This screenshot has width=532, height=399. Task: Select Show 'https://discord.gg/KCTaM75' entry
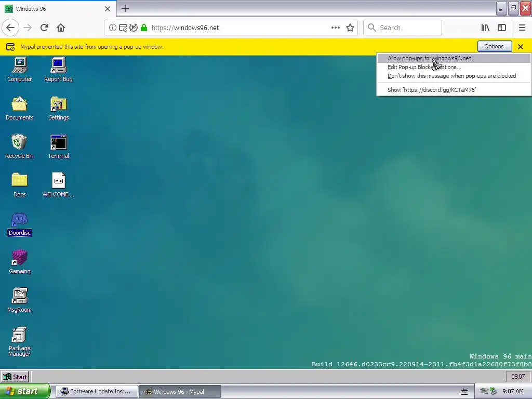click(454, 90)
